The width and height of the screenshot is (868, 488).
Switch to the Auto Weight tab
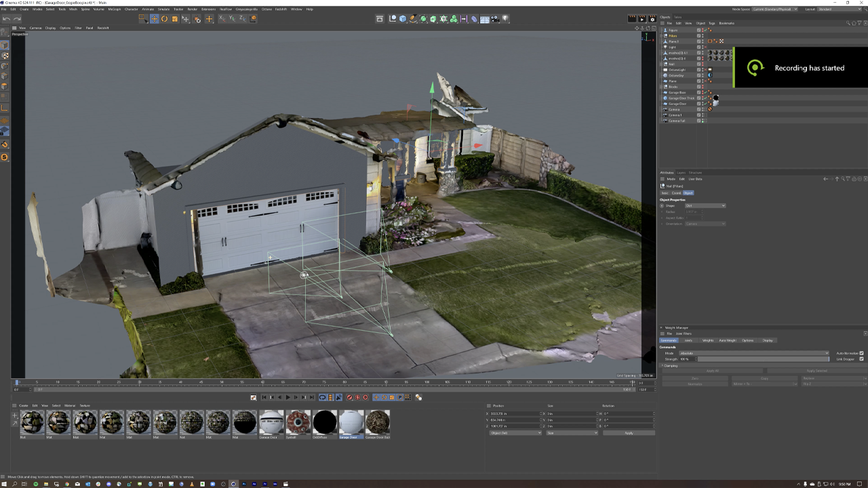tap(728, 340)
